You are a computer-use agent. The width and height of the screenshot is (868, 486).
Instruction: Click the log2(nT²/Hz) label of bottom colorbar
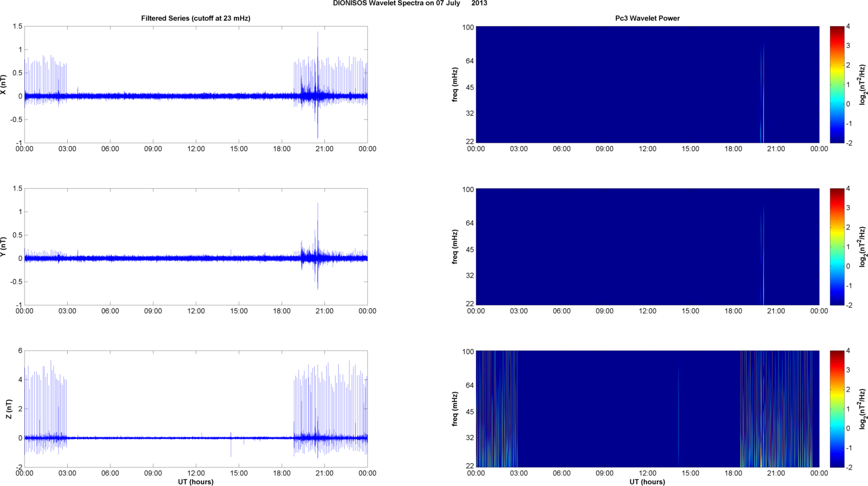[862, 409]
